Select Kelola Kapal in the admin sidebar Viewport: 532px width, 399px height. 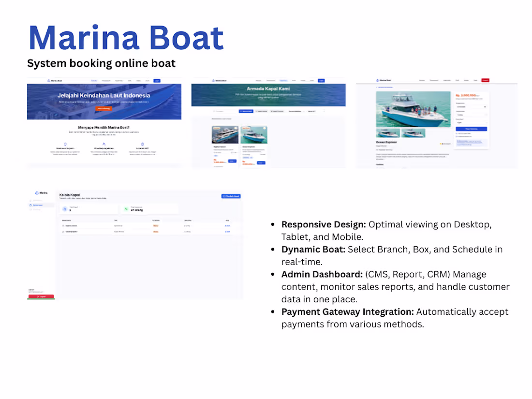38,205
